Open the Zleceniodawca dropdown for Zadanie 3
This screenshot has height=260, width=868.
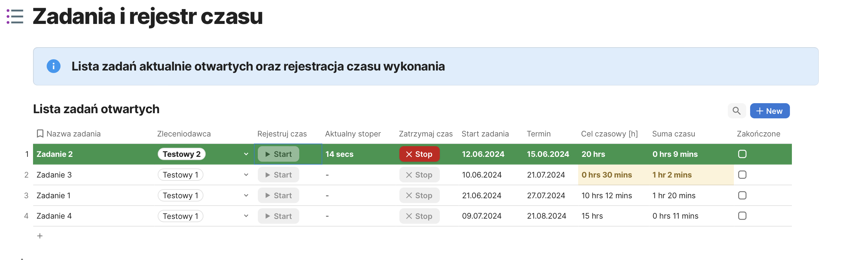[x=246, y=175]
